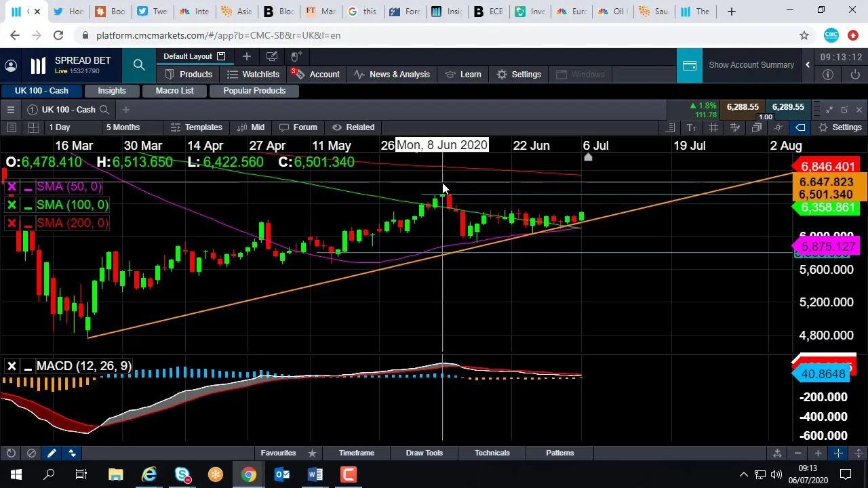Image resolution: width=868 pixels, height=488 pixels.
Task: Expand the Draw Tools menu
Action: coord(425,453)
